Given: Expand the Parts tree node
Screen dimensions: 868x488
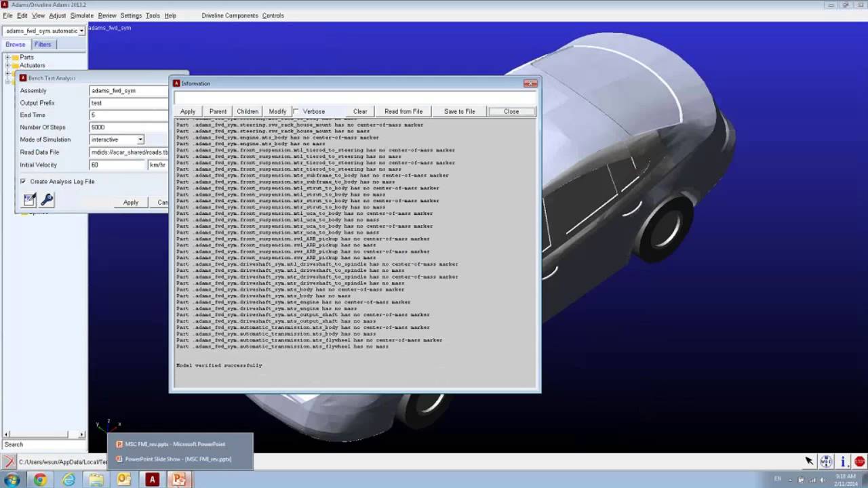Looking at the screenshot, I should tap(7, 58).
